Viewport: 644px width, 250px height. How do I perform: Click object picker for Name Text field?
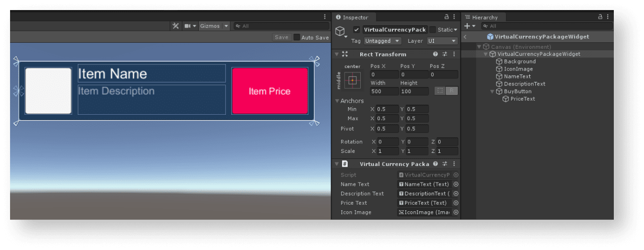coord(456,184)
